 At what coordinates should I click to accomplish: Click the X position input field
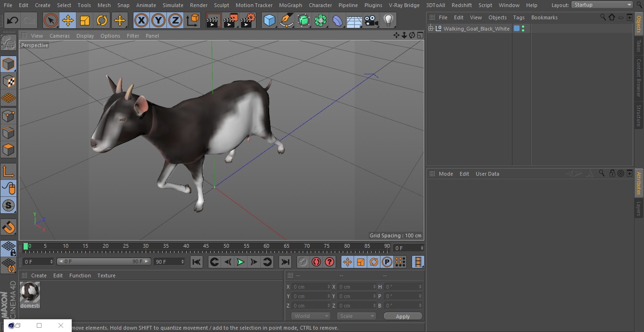(311, 287)
